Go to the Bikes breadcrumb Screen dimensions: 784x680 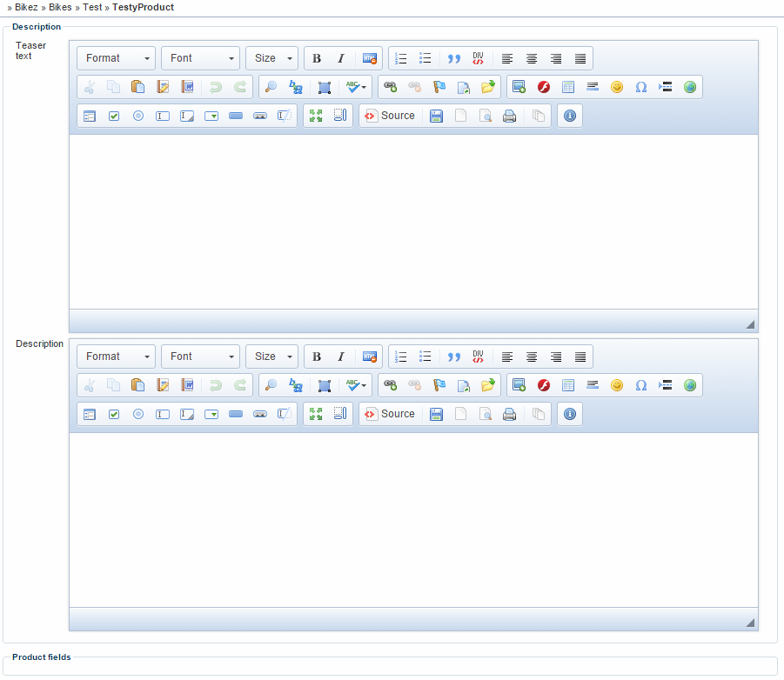click(60, 7)
